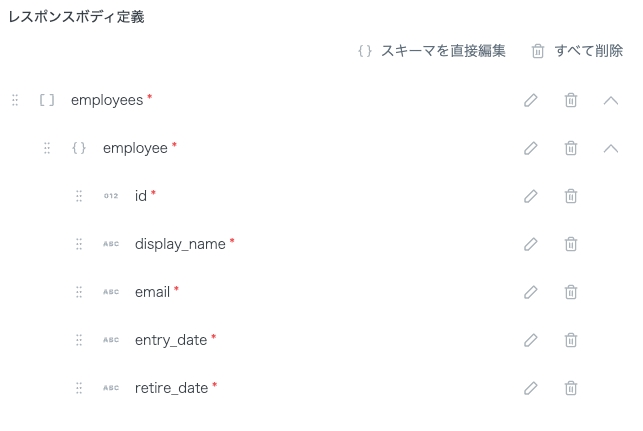Click スキーマを直接編集 button
This screenshot has width=643, height=431.
432,51
